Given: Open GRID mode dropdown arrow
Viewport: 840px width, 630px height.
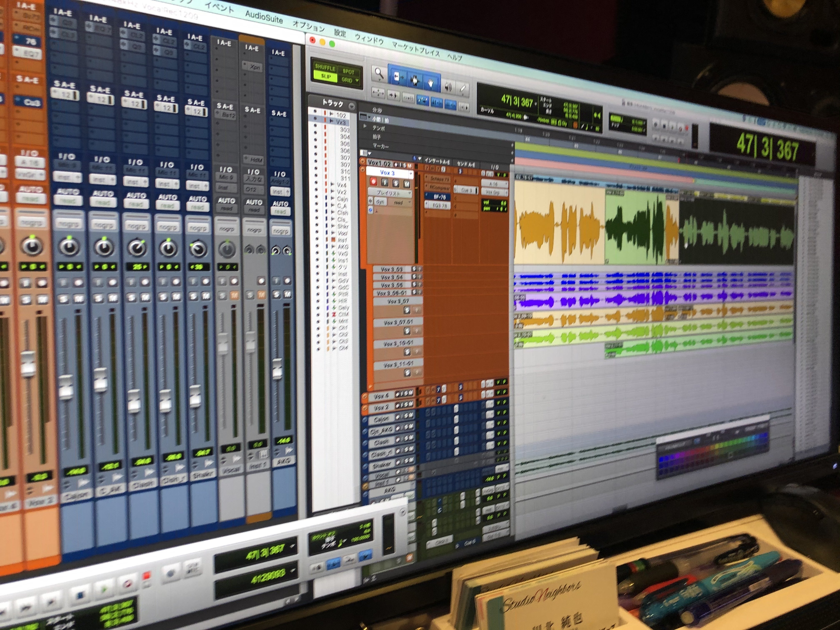Looking at the screenshot, I should (357, 80).
